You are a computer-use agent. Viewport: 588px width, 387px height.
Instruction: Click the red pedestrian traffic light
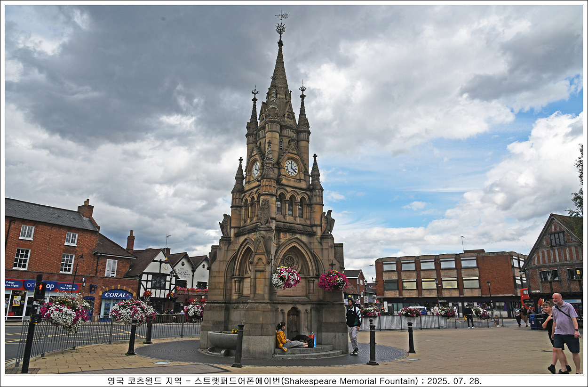(x=40, y=286)
